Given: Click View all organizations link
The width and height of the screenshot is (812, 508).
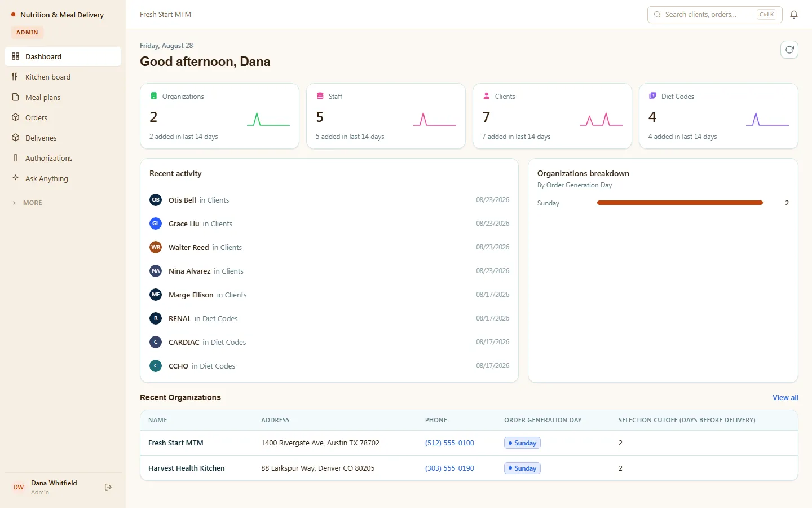Looking at the screenshot, I should tap(785, 397).
